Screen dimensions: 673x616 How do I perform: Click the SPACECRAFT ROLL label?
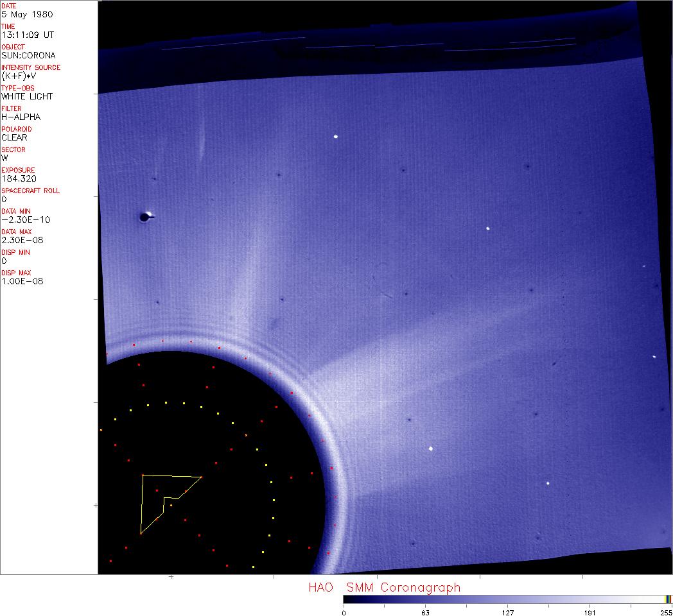[x=28, y=191]
